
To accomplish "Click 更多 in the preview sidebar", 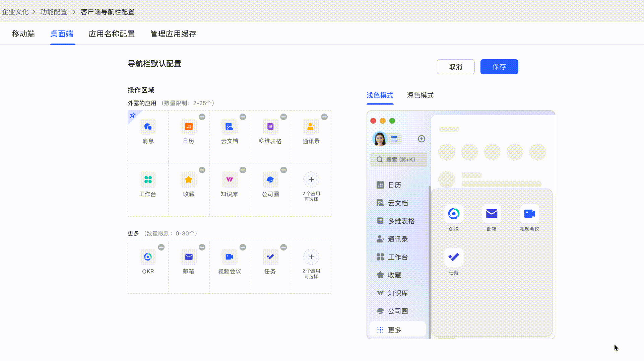I will 398,330.
